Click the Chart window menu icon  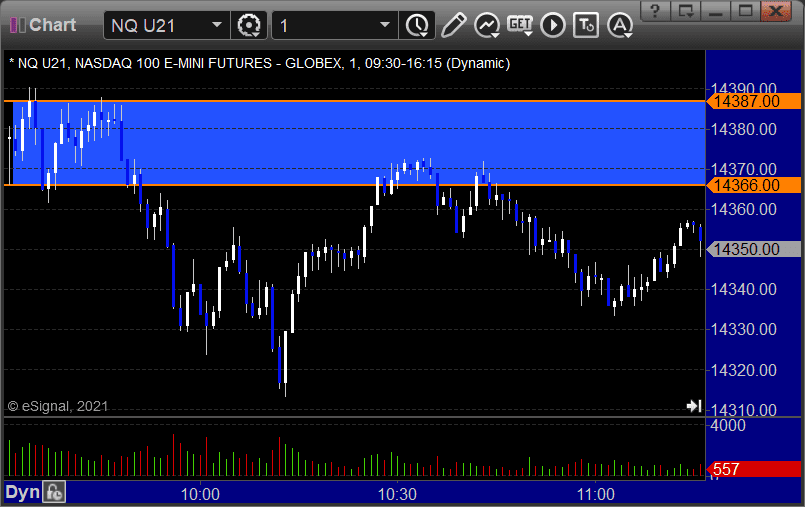pos(17,25)
